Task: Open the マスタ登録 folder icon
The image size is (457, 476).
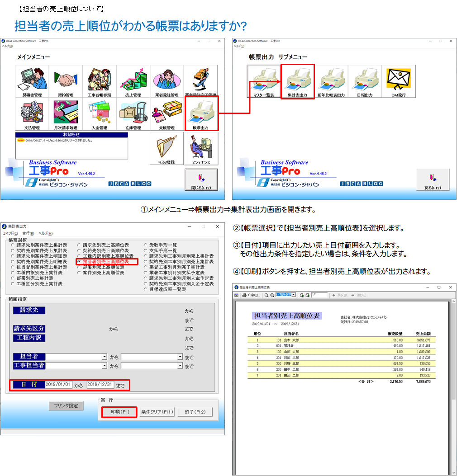Action: tap(167, 149)
